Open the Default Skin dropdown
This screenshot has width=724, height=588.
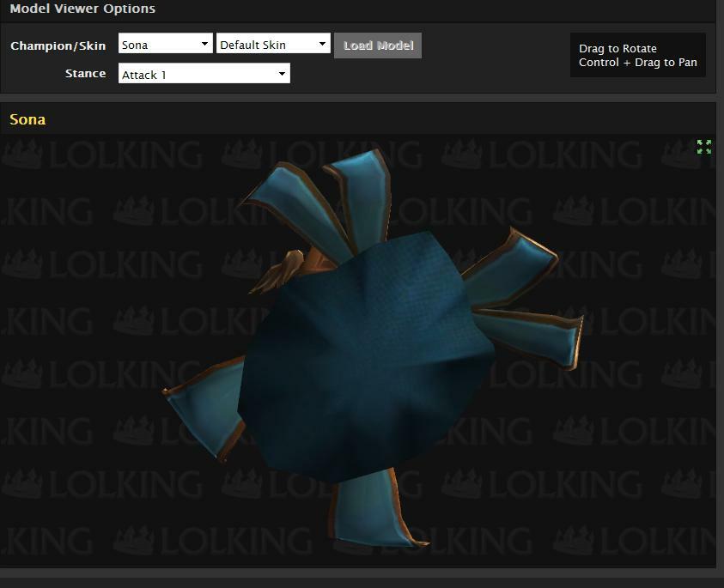[273, 45]
